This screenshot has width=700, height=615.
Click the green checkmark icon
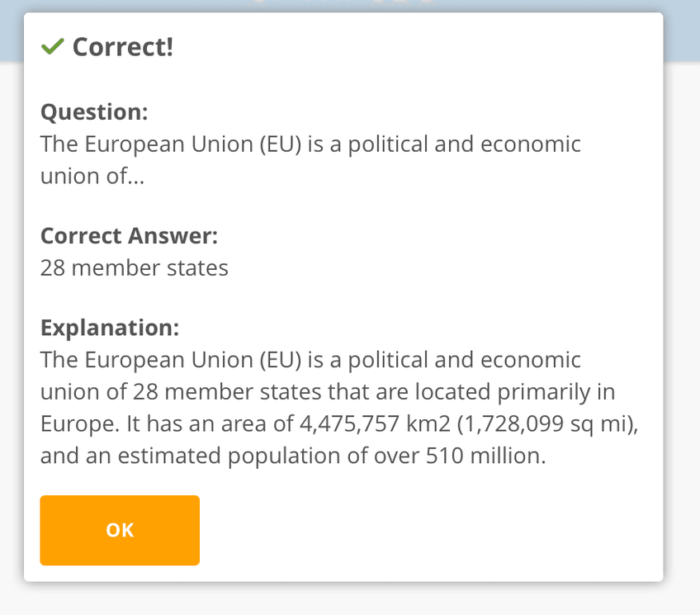pyautogui.click(x=52, y=48)
